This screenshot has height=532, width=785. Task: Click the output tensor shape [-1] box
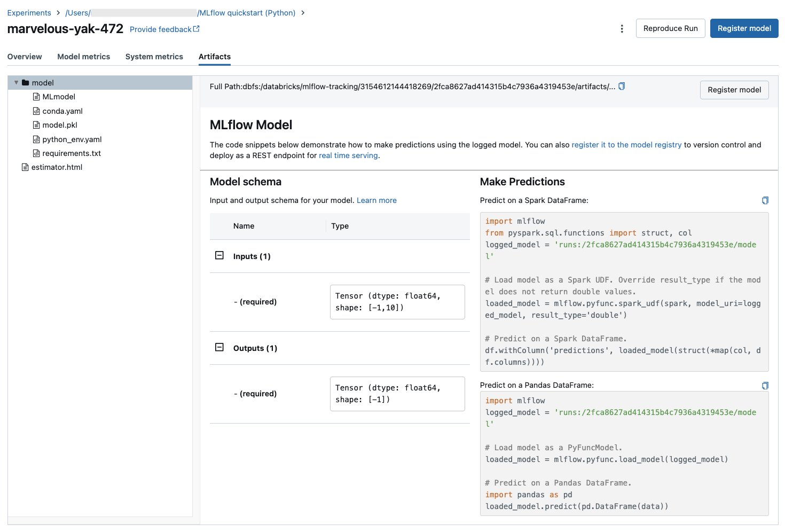point(397,394)
